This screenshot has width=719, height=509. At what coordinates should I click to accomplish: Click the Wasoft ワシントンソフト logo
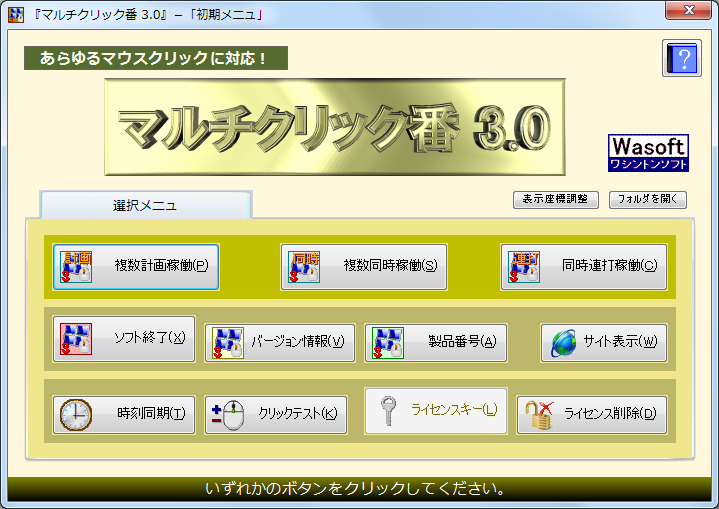[x=648, y=153]
